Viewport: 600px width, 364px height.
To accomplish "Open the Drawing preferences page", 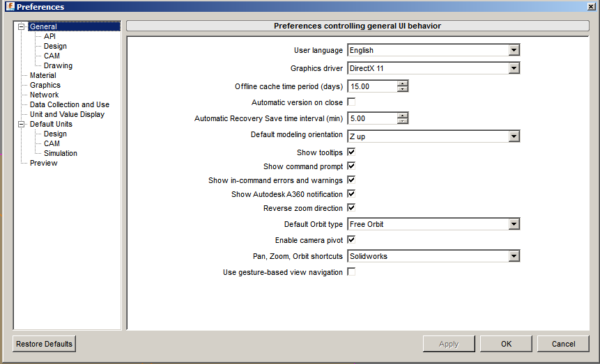I will pyautogui.click(x=58, y=65).
